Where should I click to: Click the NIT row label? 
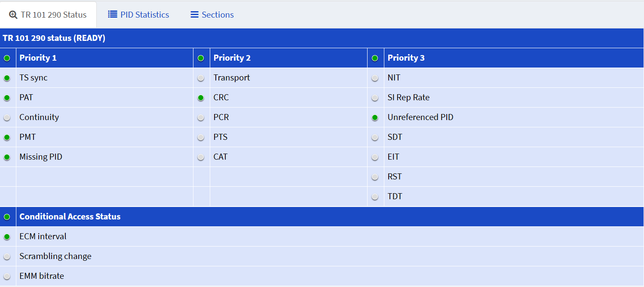coord(394,78)
